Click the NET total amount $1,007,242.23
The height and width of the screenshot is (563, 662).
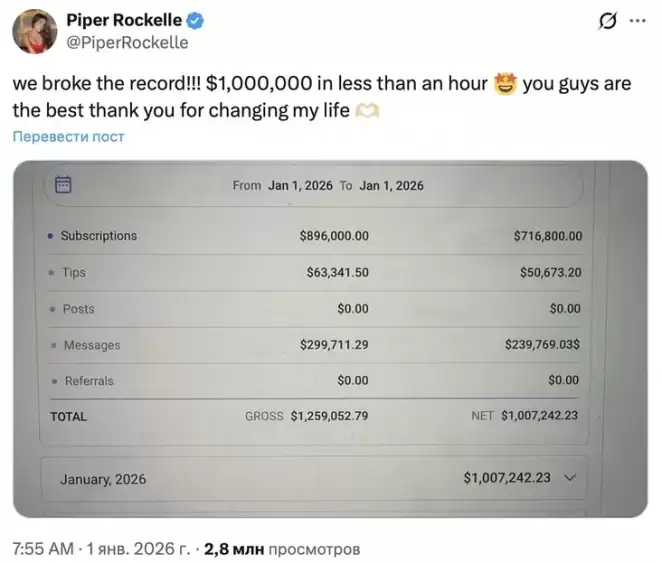point(539,416)
